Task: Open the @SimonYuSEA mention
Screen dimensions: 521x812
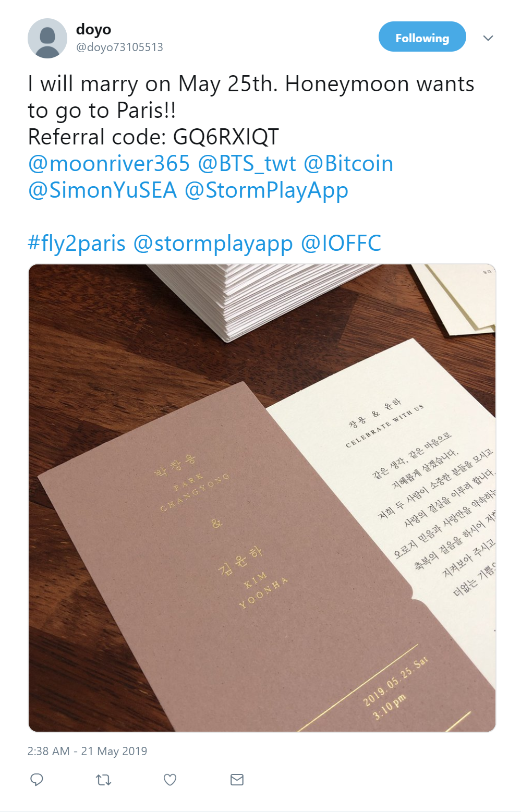Action: [102, 190]
